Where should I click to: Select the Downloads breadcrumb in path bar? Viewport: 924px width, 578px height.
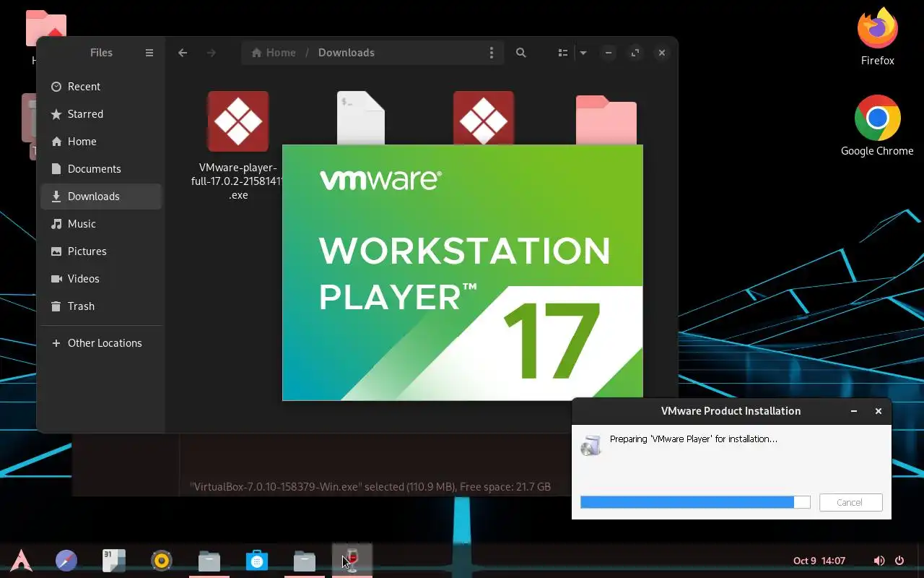click(346, 53)
